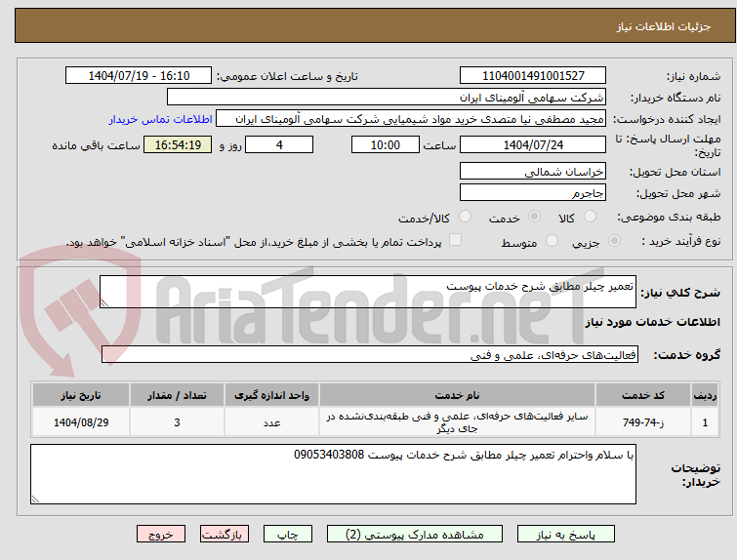Open اطلاعات تماس خریدار link

point(161,119)
